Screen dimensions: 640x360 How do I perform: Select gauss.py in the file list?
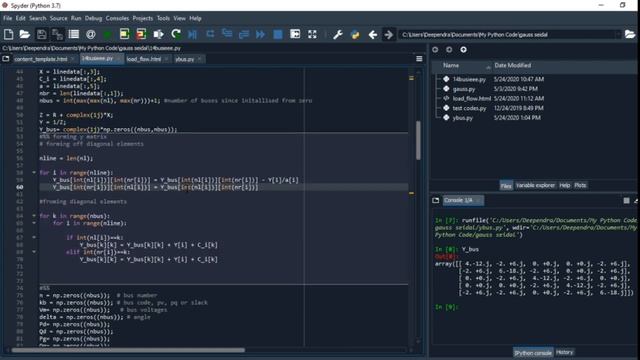[464, 89]
